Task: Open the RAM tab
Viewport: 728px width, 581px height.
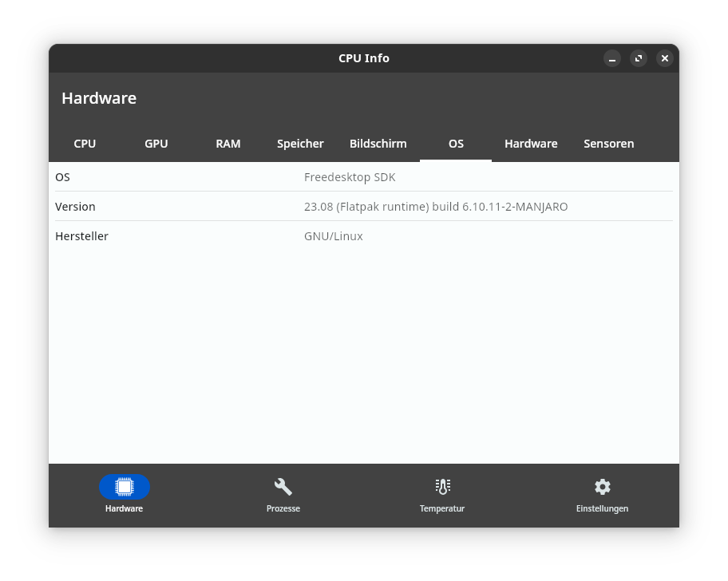Action: pos(228,144)
